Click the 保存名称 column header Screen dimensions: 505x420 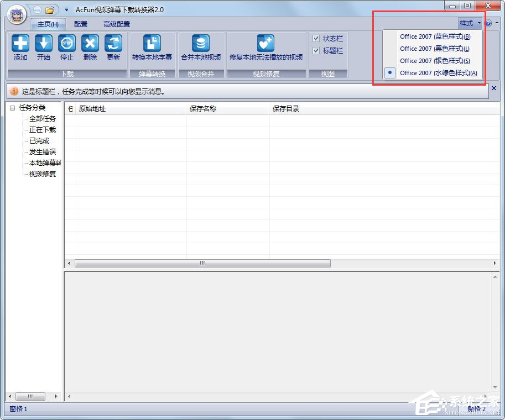pyautogui.click(x=228, y=109)
